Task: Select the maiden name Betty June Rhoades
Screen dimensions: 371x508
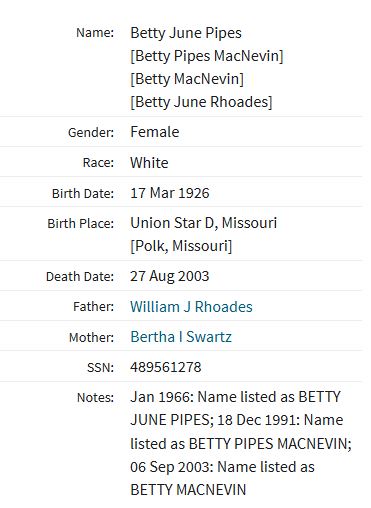Action: pyautogui.click(x=201, y=102)
